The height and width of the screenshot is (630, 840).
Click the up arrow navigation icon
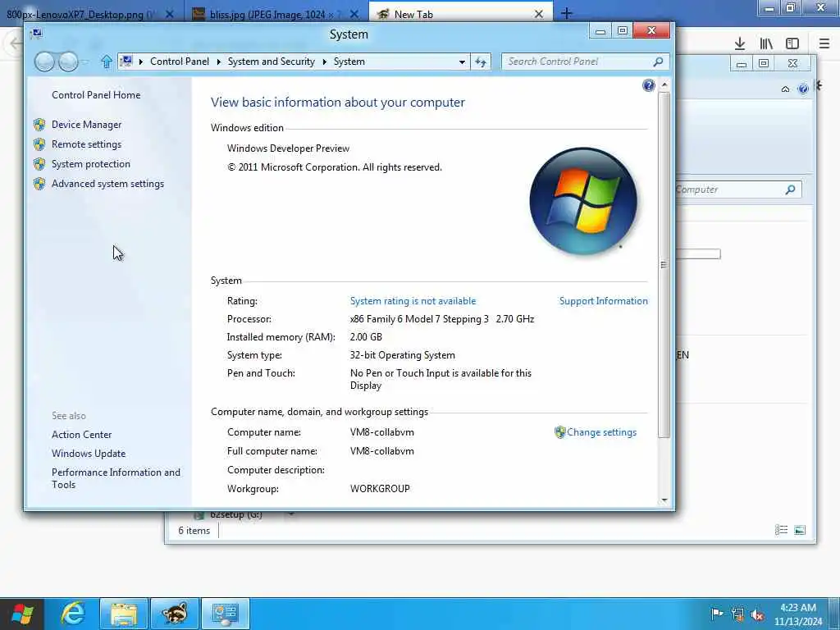point(107,62)
